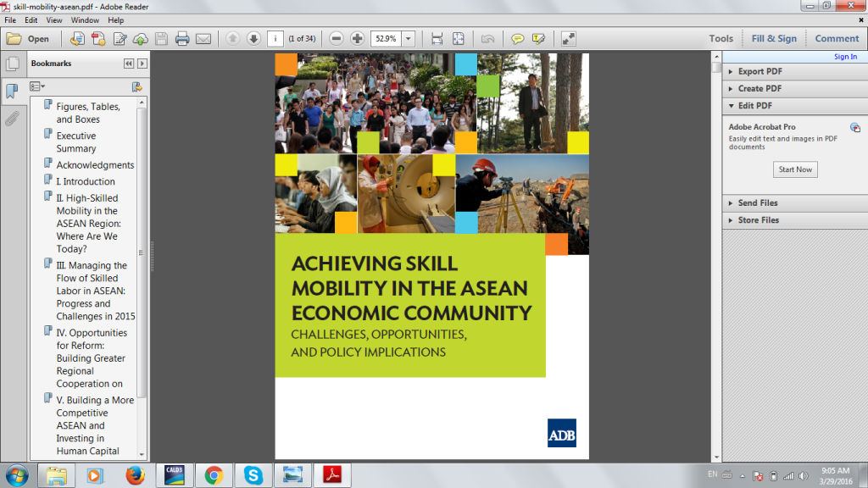Open III. Managing the Flow bookmark

coord(95,291)
